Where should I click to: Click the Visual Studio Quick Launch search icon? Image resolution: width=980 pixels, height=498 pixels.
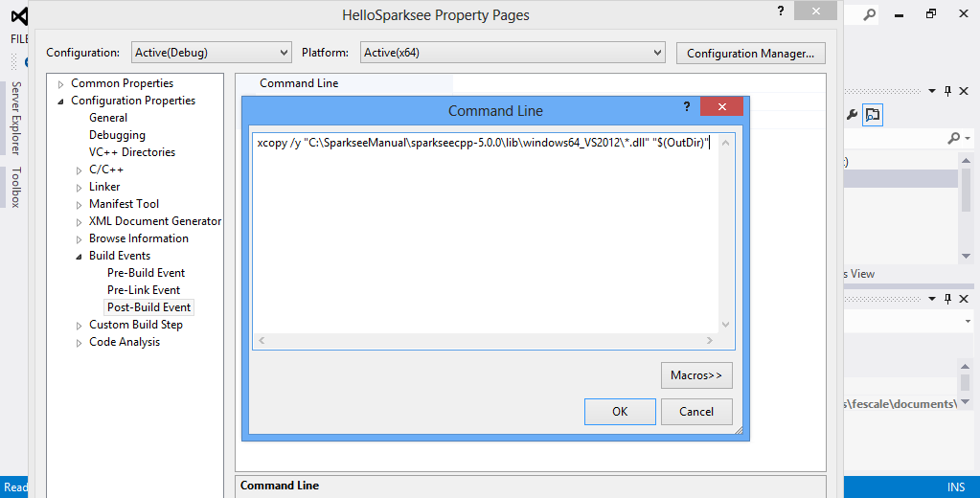pyautogui.click(x=870, y=14)
